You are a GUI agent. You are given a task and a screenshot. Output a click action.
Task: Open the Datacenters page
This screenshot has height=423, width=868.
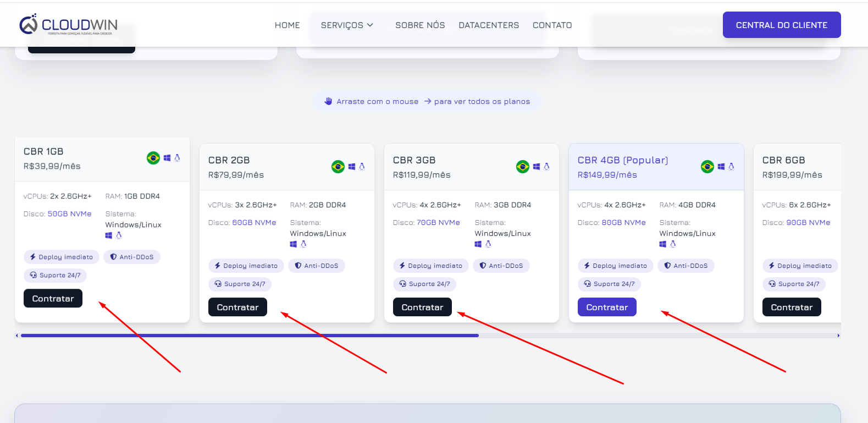(x=489, y=25)
